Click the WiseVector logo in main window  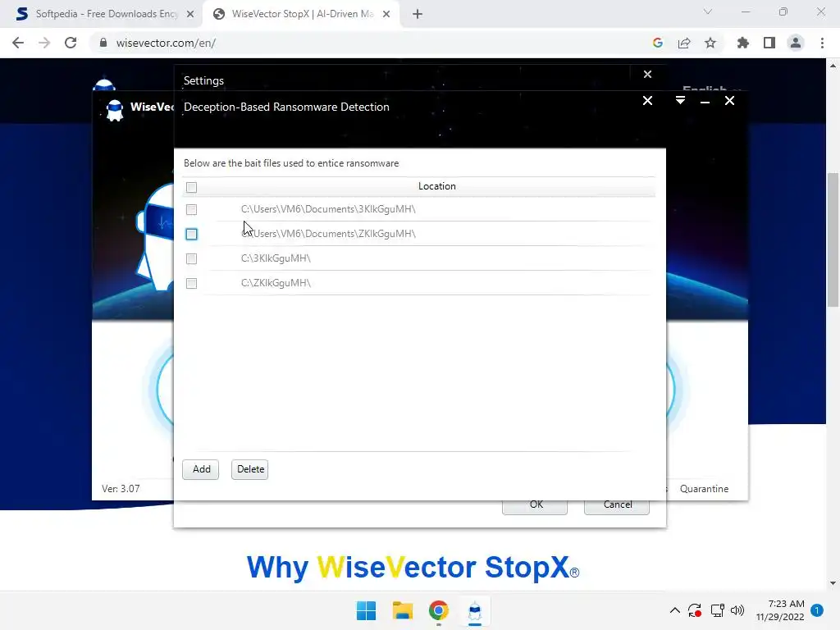tap(114, 110)
